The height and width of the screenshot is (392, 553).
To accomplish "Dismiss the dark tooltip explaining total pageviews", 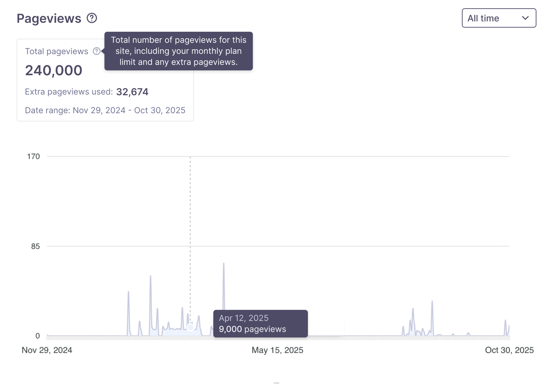I will 178,51.
